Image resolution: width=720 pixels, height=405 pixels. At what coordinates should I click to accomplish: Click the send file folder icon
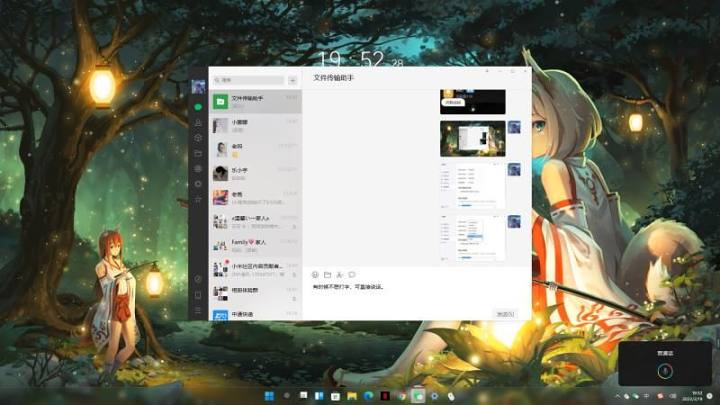[328, 274]
